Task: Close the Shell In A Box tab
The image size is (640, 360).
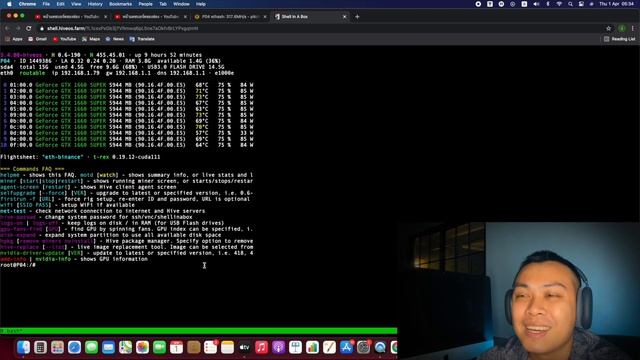Action: point(344,17)
